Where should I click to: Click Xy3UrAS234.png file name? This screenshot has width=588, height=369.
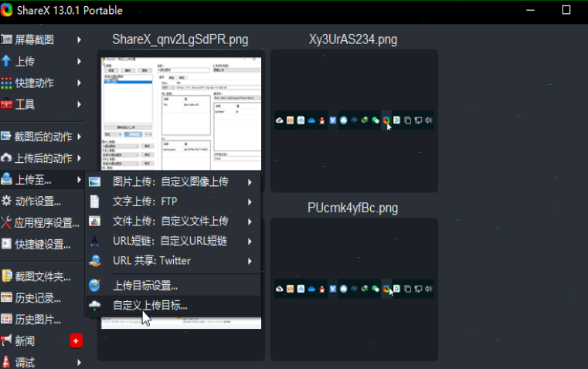[353, 39]
